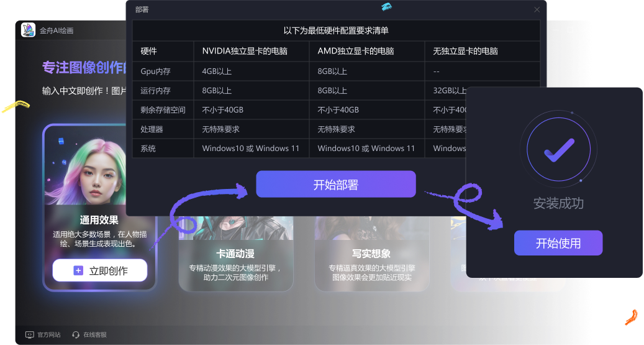644x345 pixels.
Task: Click the Gpu内存 row label
Action: click(x=155, y=71)
